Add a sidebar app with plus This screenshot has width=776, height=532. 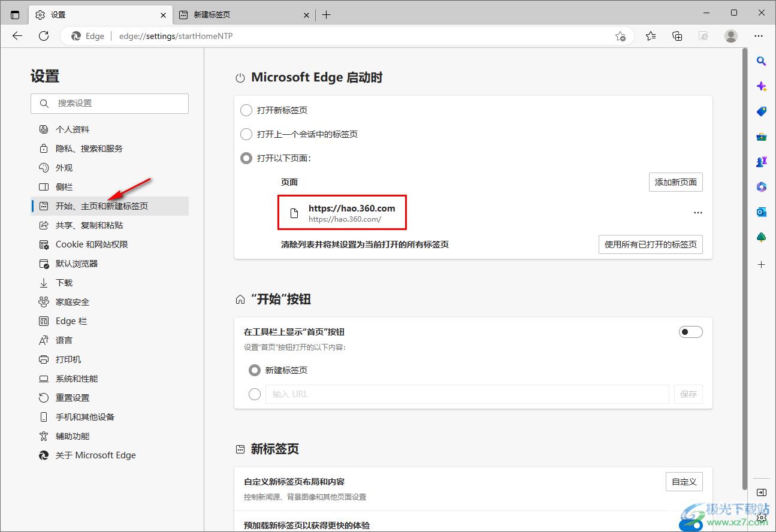[761, 264]
